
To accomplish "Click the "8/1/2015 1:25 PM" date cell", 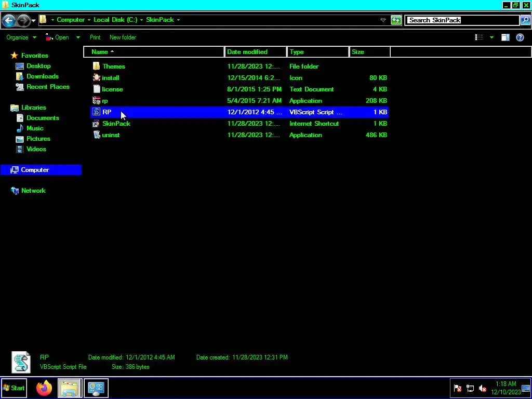I will [x=254, y=89].
